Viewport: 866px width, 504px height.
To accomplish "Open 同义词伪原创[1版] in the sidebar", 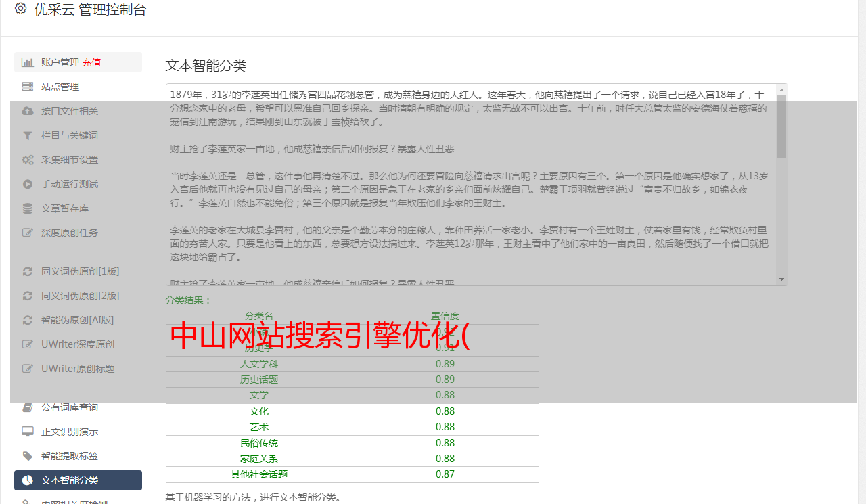I will 80,271.
